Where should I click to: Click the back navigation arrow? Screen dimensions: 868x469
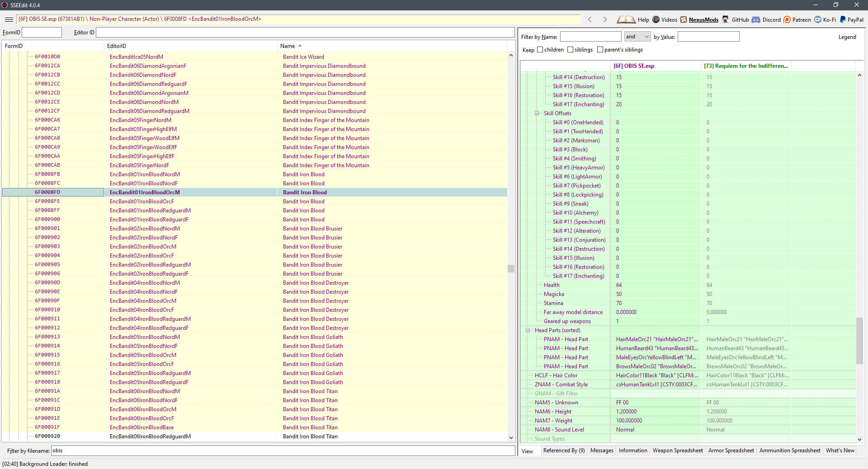point(590,19)
